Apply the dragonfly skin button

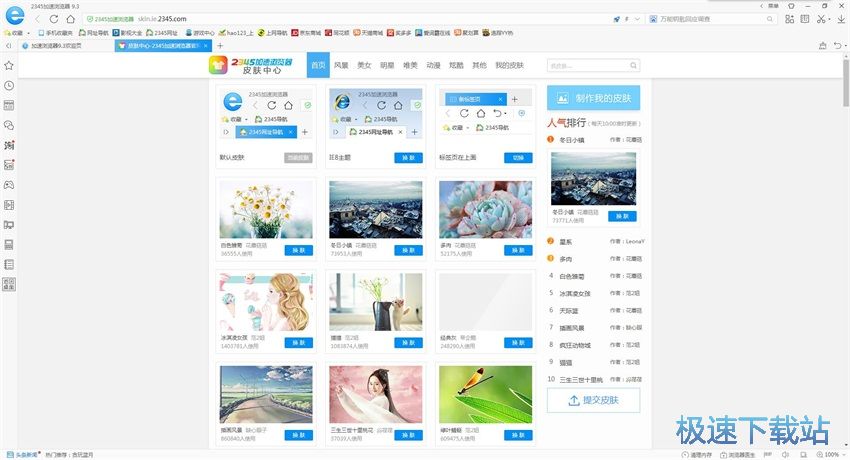[x=518, y=435]
